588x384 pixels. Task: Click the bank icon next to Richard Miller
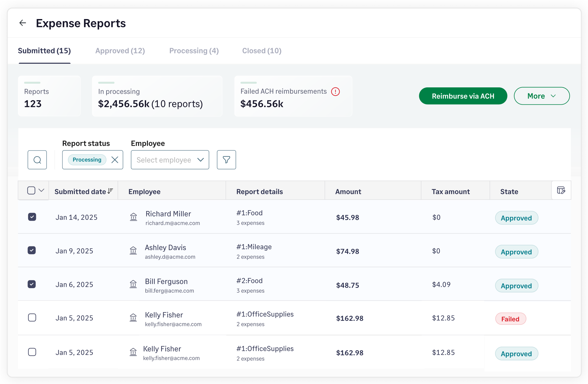133,217
